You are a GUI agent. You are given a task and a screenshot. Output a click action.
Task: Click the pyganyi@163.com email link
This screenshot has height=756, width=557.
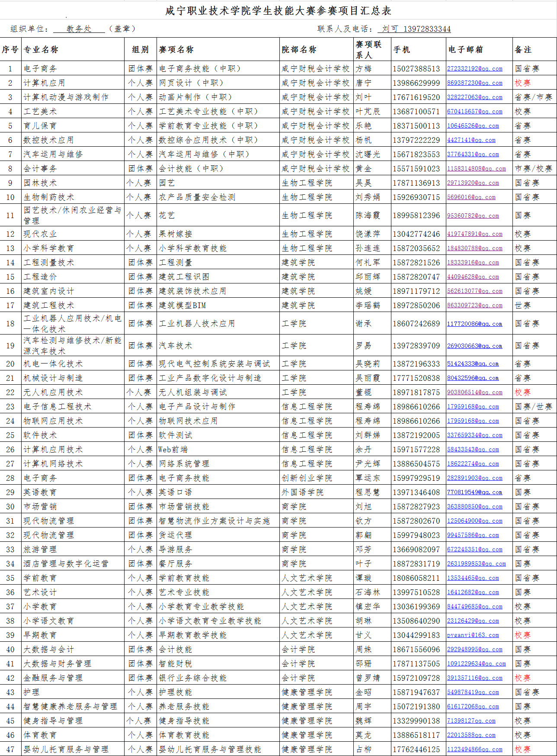pyautogui.click(x=473, y=635)
